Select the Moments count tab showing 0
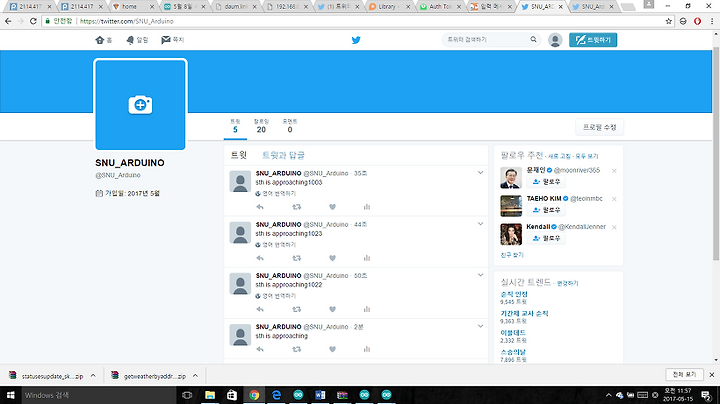 290,126
